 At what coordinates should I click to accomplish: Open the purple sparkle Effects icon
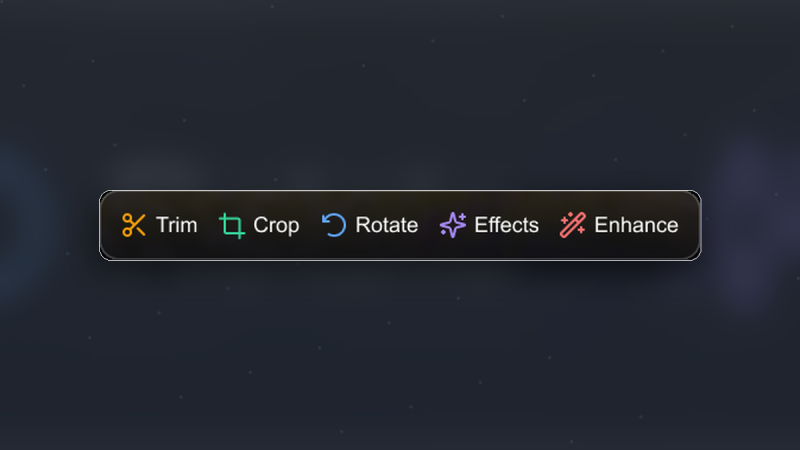point(453,225)
